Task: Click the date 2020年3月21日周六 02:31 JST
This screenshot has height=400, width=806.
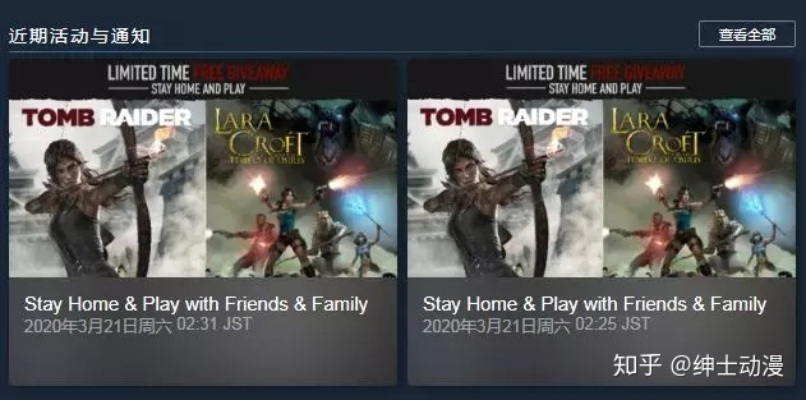Action: pyautogui.click(x=138, y=325)
